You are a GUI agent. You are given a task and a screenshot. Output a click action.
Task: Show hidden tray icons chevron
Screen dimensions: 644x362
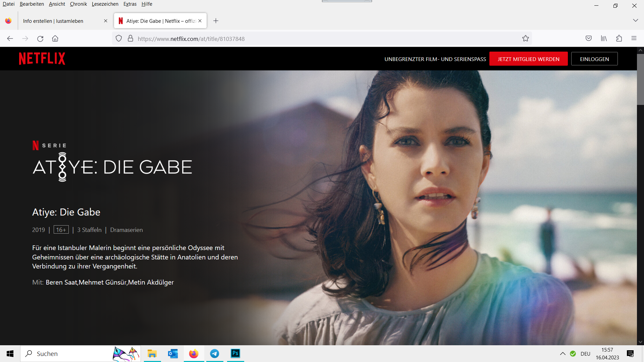[x=563, y=354]
